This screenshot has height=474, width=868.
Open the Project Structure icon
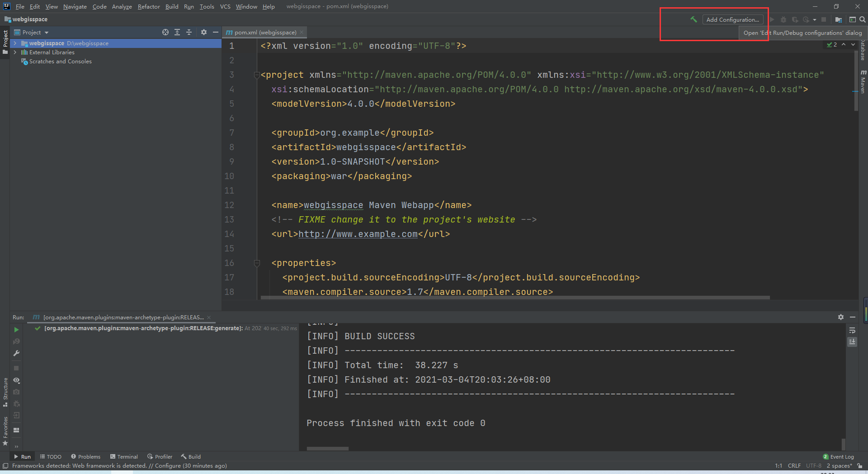tap(839, 19)
